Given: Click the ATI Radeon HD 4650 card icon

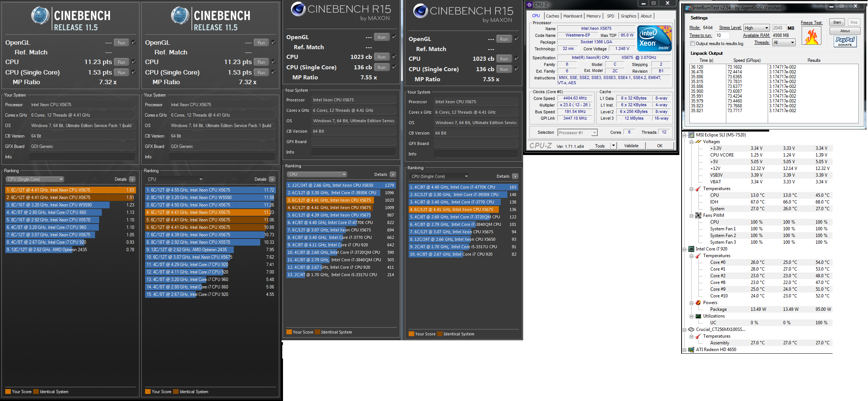Looking at the screenshot, I should [x=691, y=350].
